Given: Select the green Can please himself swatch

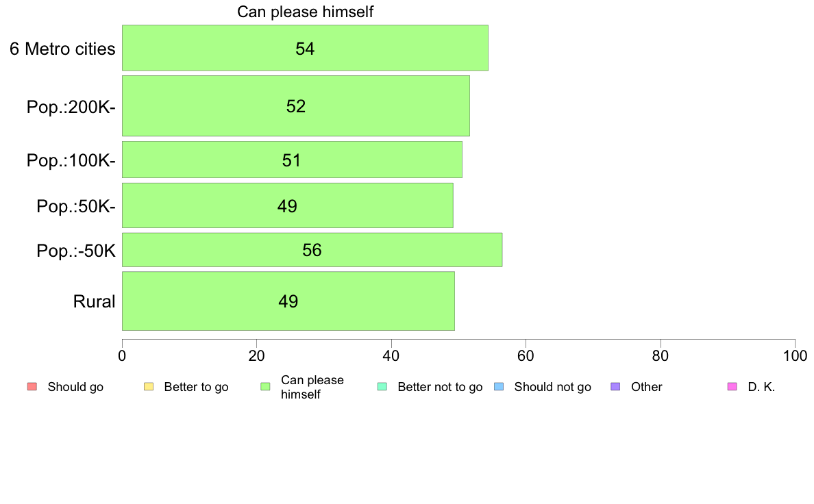Looking at the screenshot, I should click(265, 387).
